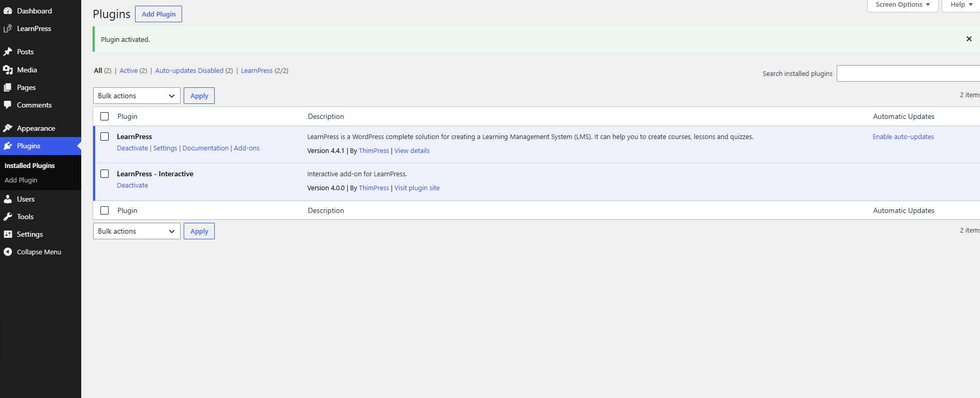
Task: Enable auto-updates for LearnPress
Action: [903, 137]
